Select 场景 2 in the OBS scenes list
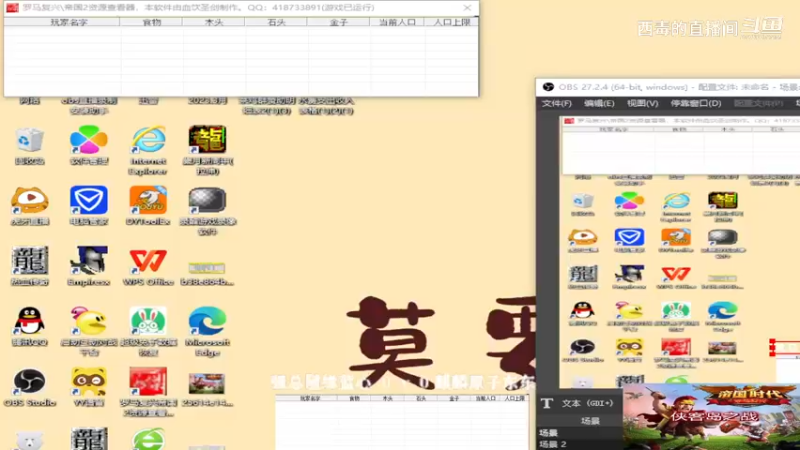800x450 pixels. pos(553,444)
